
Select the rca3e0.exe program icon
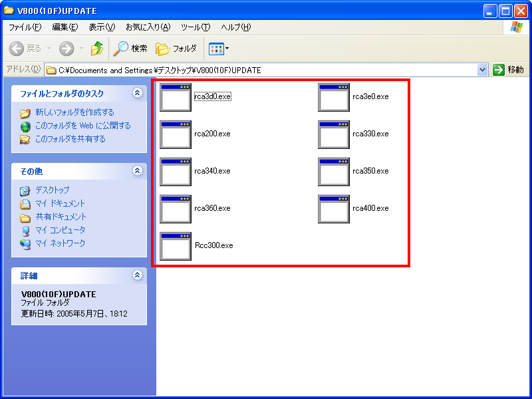click(x=334, y=97)
